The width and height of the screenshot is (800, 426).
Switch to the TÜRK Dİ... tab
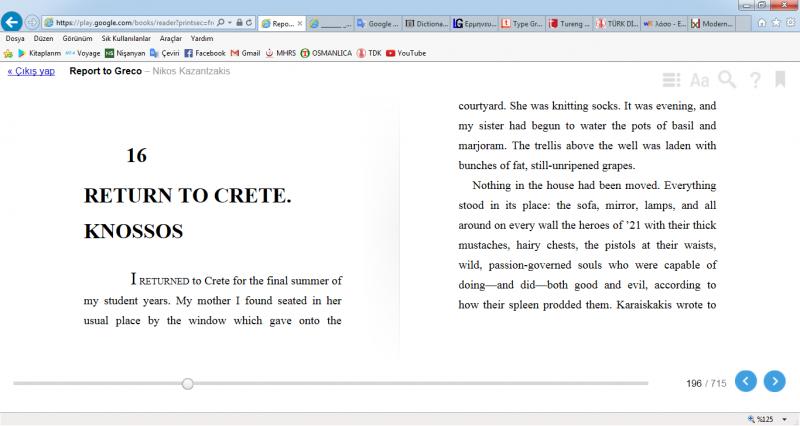(x=618, y=23)
